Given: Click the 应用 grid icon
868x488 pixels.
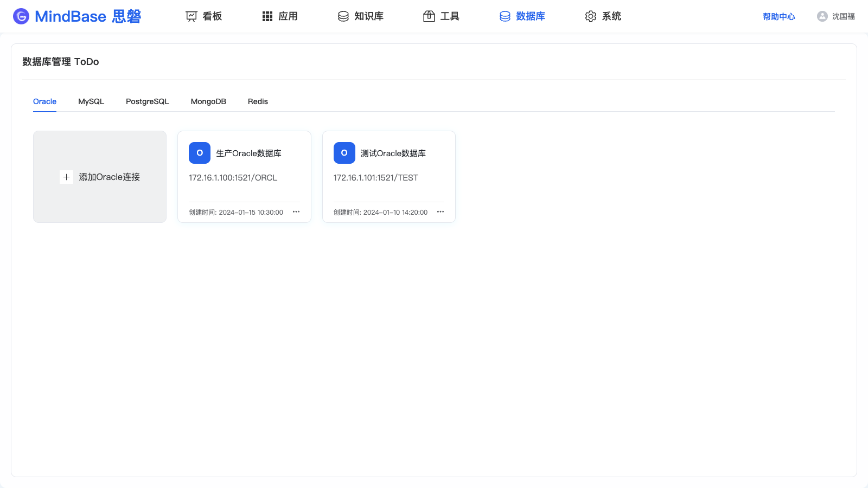Looking at the screenshot, I should pos(267,16).
